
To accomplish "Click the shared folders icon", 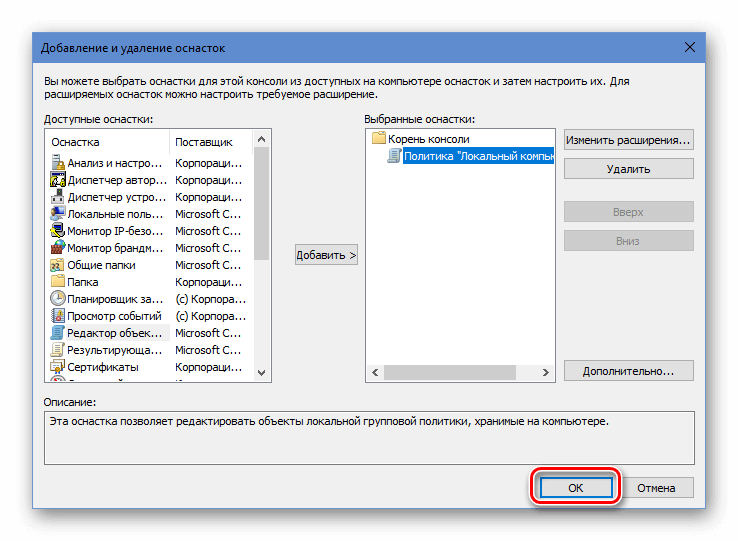I will [57, 265].
